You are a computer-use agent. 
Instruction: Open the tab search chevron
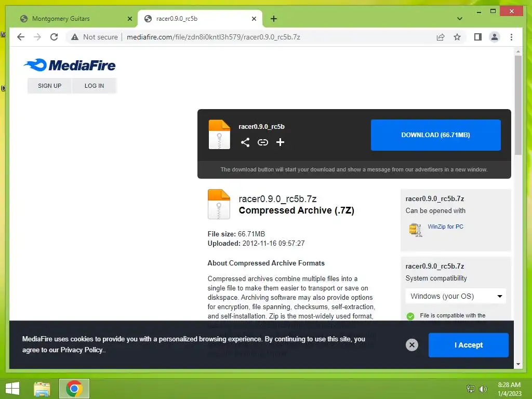tap(460, 19)
